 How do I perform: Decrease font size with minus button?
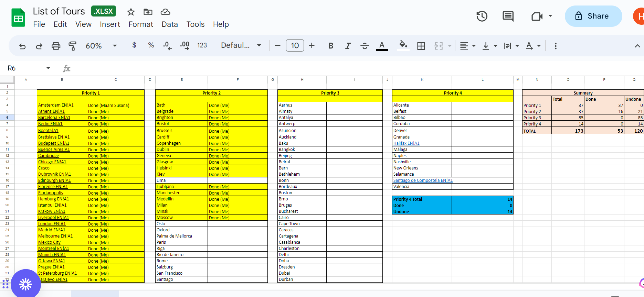click(x=278, y=46)
